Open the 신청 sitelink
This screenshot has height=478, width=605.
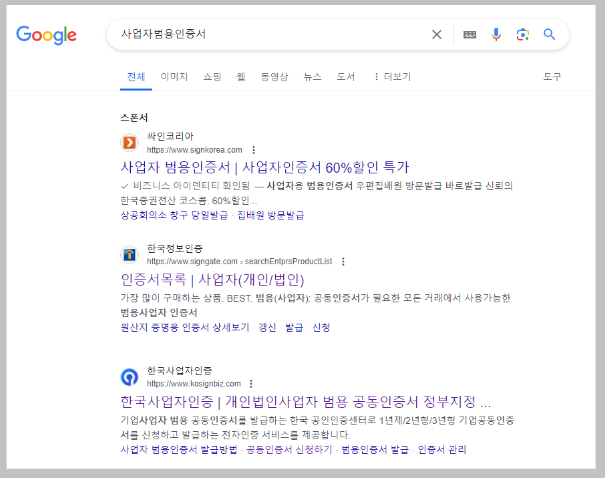tap(321, 328)
